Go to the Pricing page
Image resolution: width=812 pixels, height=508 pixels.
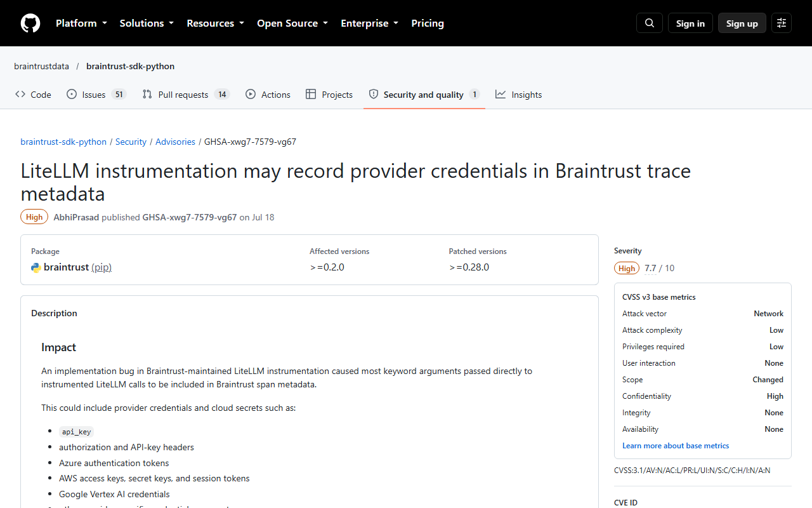[x=428, y=23]
